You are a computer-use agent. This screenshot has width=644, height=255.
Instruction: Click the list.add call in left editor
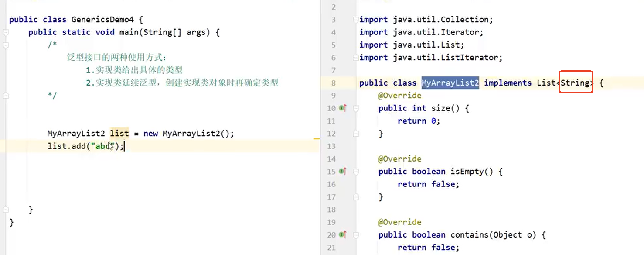point(67,146)
